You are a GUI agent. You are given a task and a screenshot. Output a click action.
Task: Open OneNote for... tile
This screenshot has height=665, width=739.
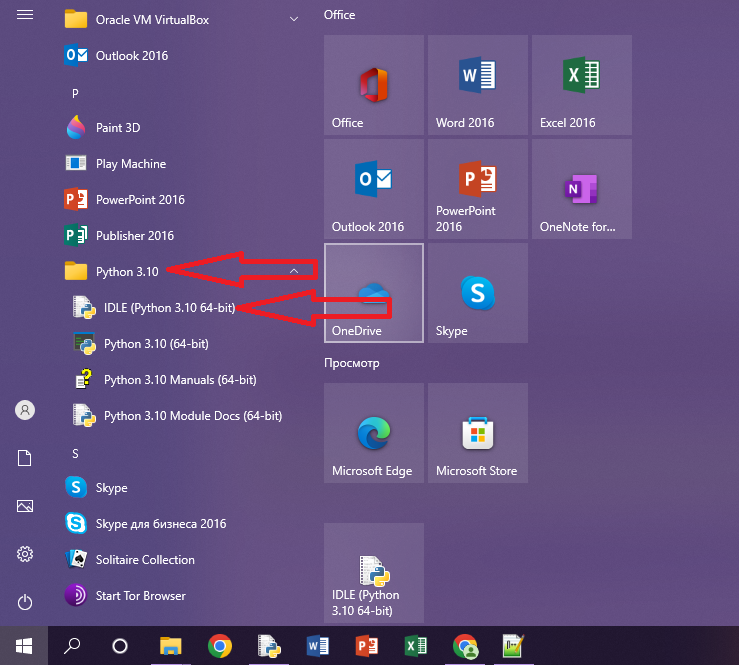pyautogui.click(x=582, y=189)
